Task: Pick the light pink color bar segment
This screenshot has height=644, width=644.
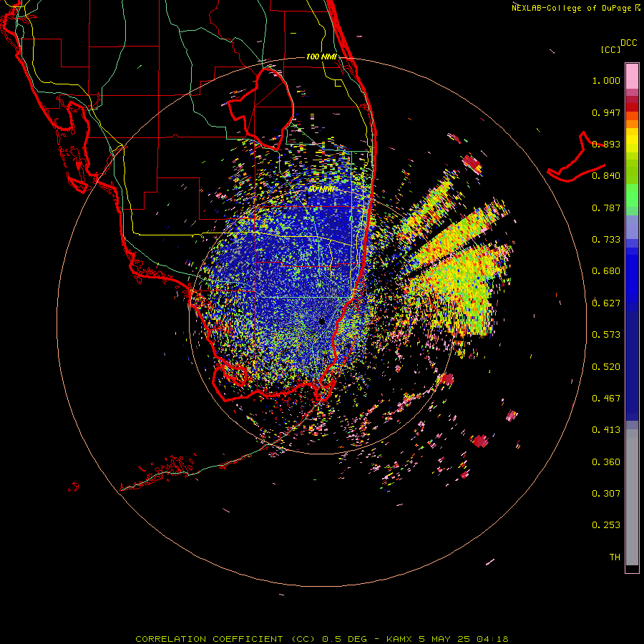Action: click(x=632, y=76)
